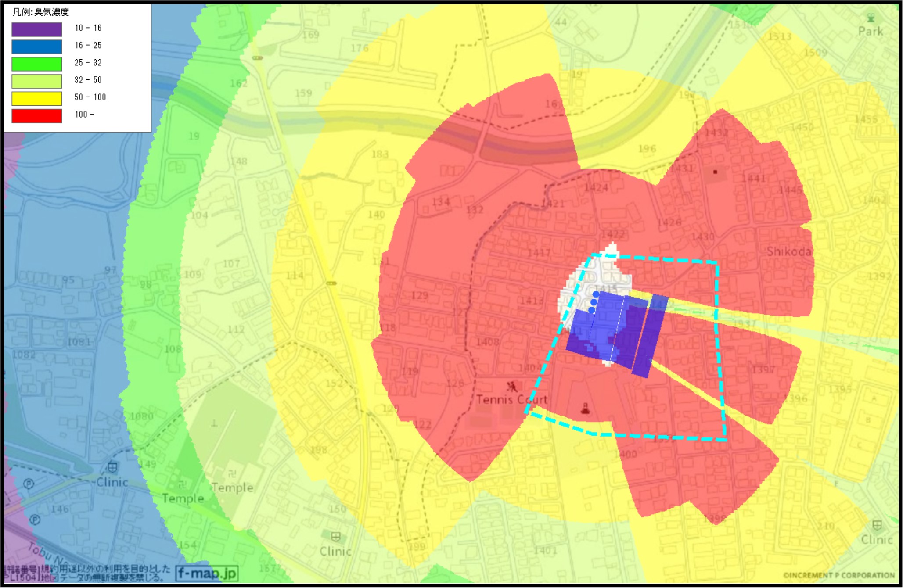This screenshot has height=588, width=903.
Task: Click the park icon above 'Park' label
Action: click(871, 18)
